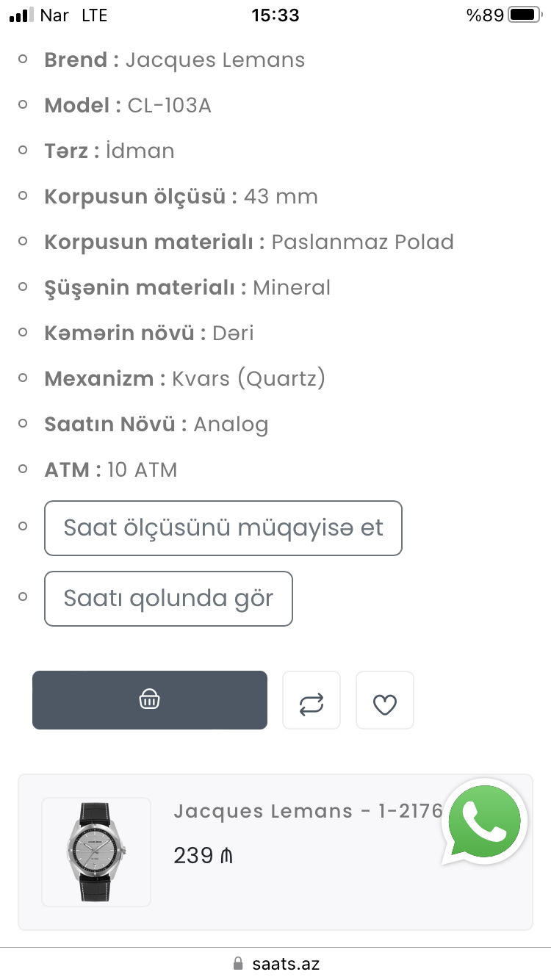Screen dimensions: 551x980
Task: Open the Jacques Lemans watch thumbnail
Action: pyautogui.click(x=96, y=852)
